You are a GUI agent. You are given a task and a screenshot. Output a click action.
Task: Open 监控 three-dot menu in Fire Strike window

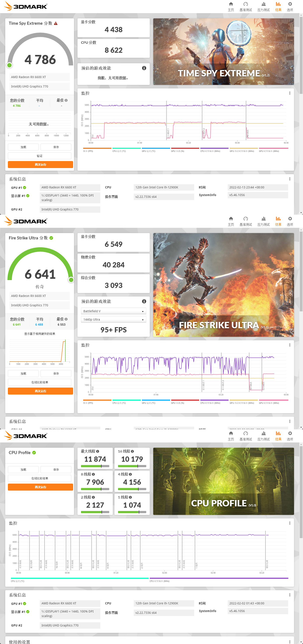[290, 345]
